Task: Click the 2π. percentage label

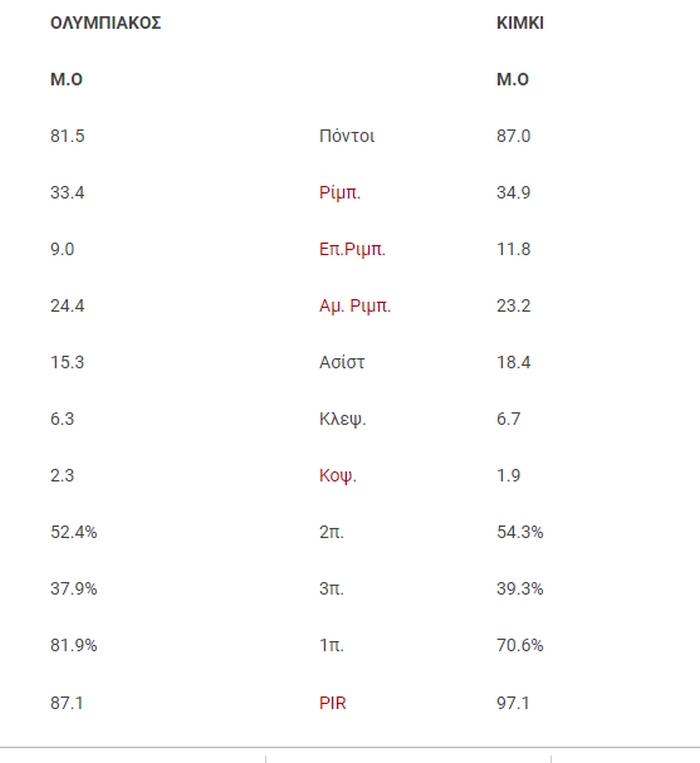Action: (331, 532)
